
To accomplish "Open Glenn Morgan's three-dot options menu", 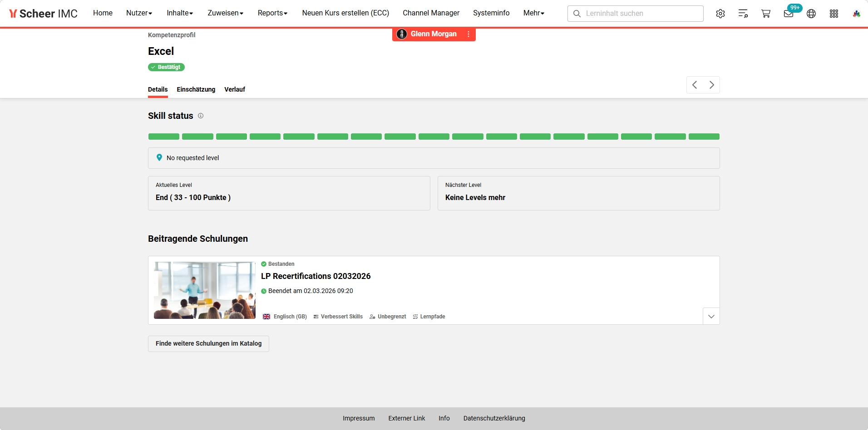I will [469, 34].
